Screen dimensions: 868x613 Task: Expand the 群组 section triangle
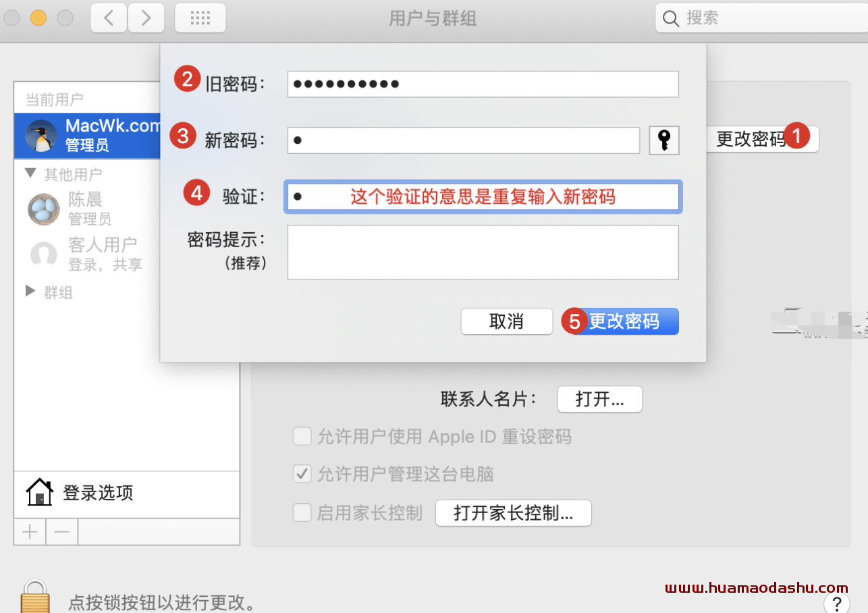click(30, 291)
